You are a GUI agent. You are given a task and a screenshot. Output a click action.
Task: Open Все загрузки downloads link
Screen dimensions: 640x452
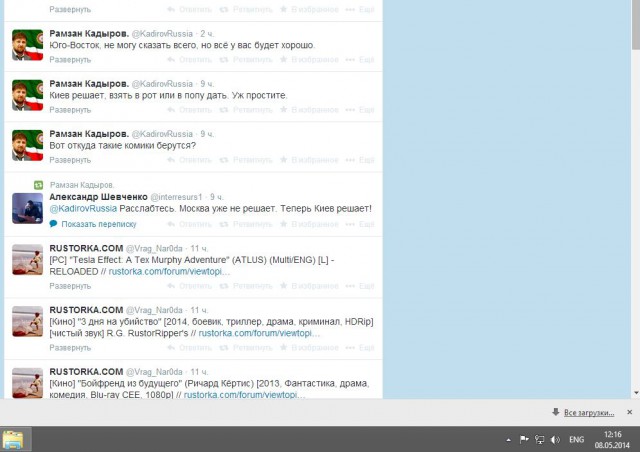[589, 413]
